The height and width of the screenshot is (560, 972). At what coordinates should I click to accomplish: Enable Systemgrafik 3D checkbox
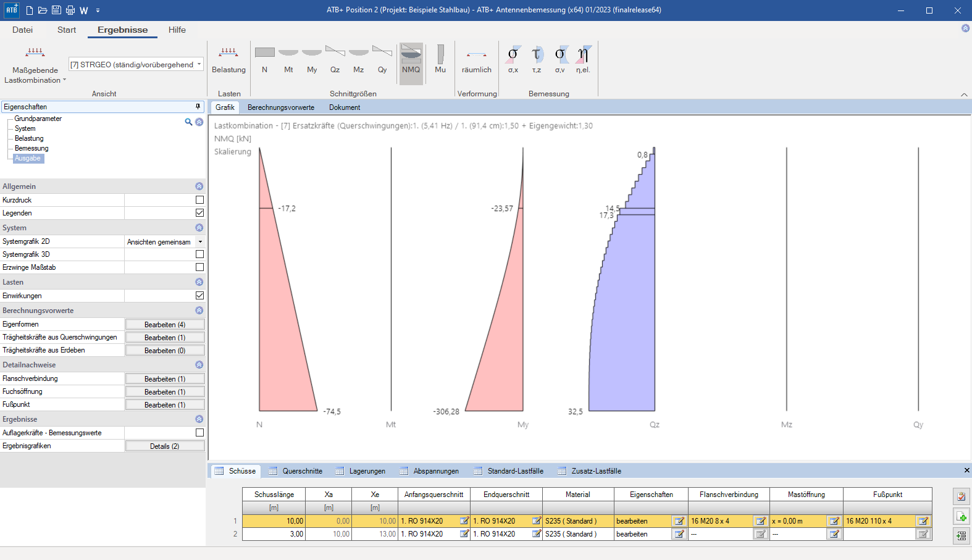(199, 254)
